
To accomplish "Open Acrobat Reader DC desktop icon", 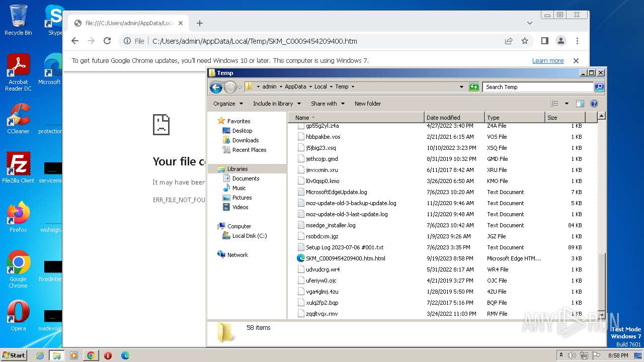I will (18, 73).
